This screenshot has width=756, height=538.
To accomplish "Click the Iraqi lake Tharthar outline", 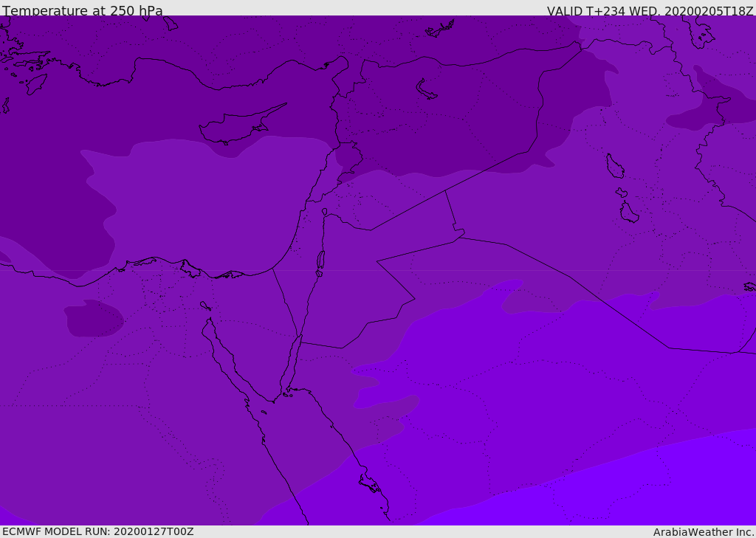I will click(x=615, y=166).
